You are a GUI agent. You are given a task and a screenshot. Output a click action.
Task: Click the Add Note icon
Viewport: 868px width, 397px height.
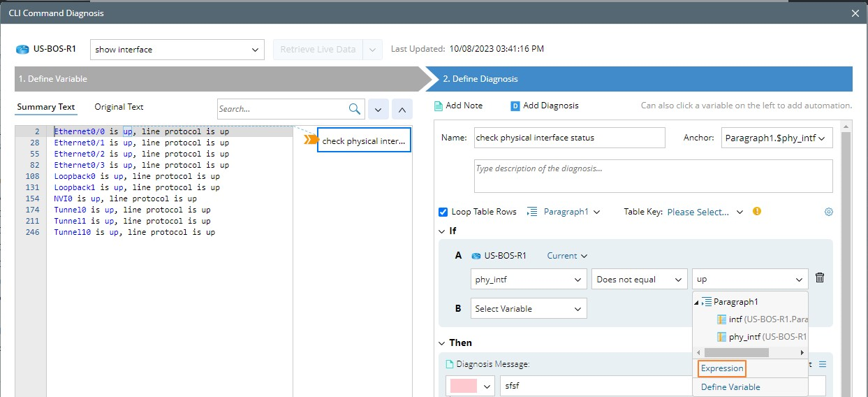(x=439, y=106)
